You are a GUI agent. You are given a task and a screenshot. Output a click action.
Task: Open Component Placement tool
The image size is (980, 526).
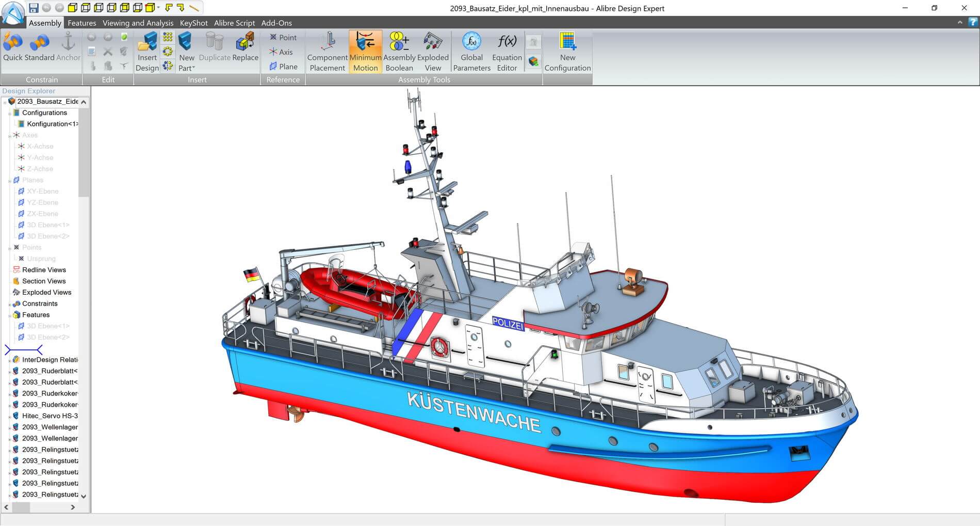328,52
